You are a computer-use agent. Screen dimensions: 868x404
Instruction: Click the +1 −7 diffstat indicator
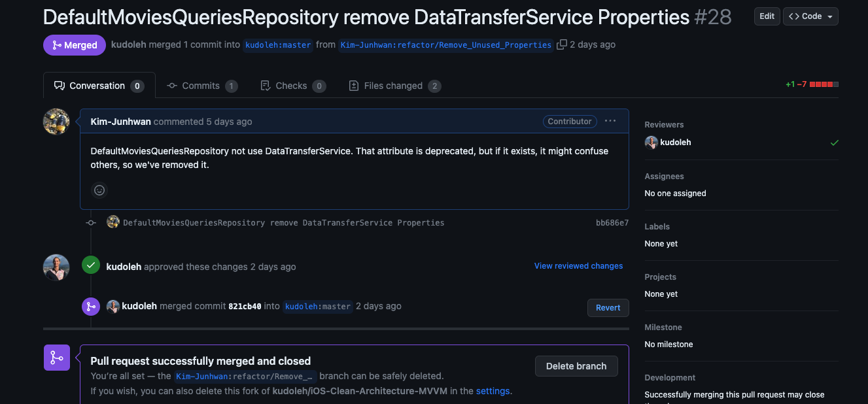coord(812,85)
